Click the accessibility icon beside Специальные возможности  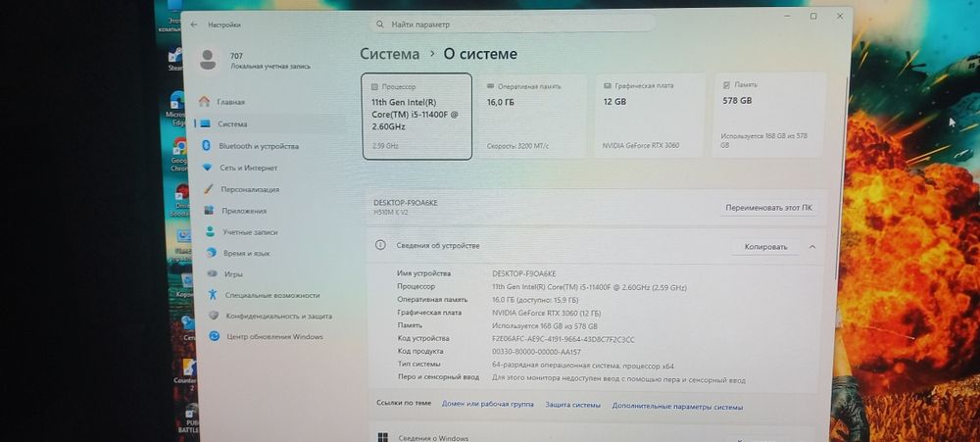[x=213, y=294]
